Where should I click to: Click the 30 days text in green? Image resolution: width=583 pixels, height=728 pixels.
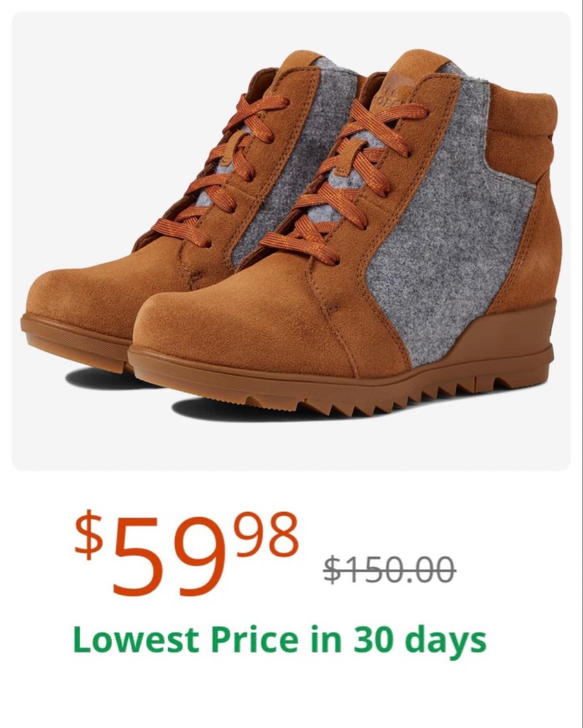419,640
